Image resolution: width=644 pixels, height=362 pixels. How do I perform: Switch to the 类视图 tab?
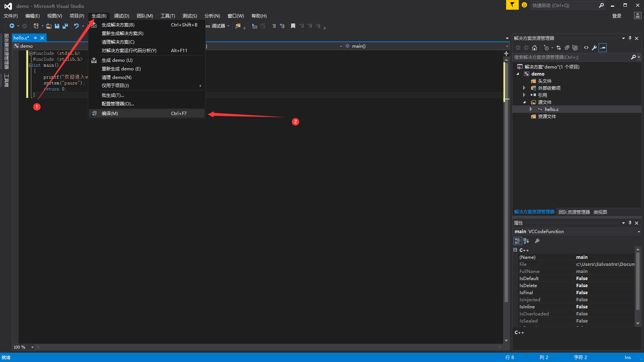click(x=600, y=212)
